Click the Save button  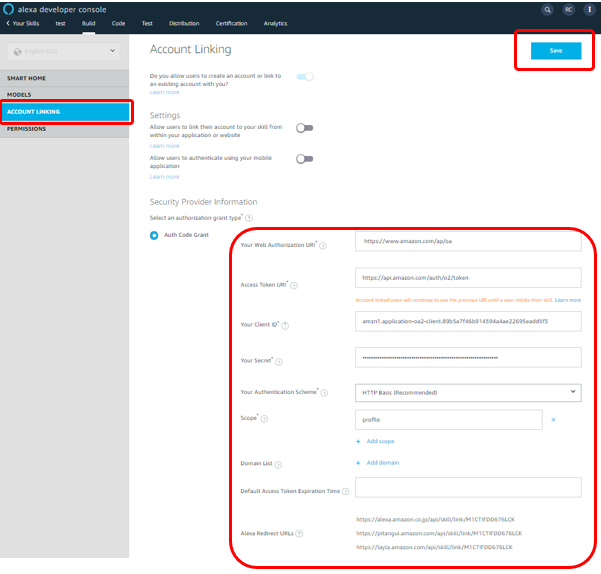pos(555,51)
